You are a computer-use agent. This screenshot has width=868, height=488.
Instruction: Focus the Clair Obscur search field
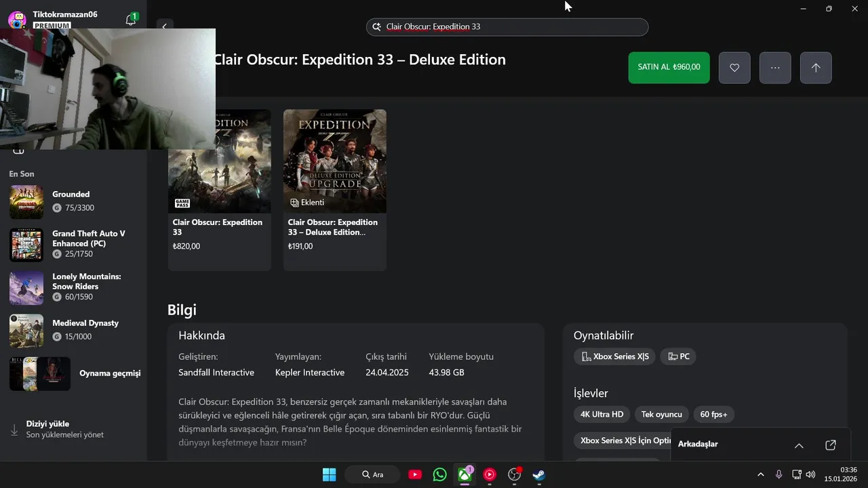(x=507, y=27)
